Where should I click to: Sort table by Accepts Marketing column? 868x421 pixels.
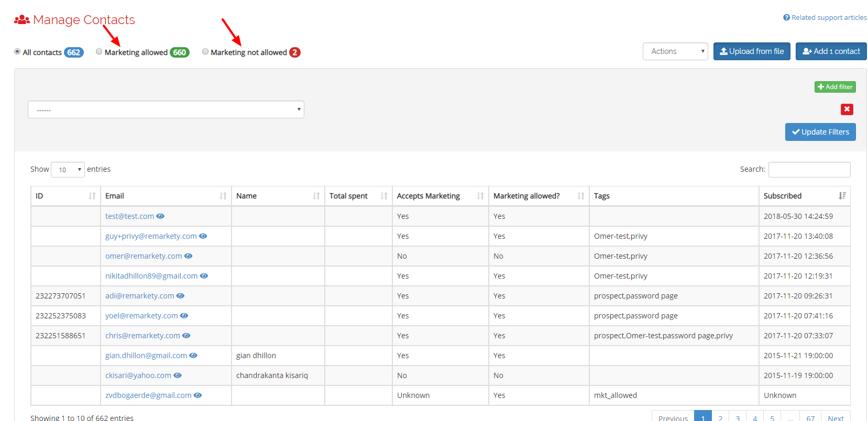coord(441,196)
